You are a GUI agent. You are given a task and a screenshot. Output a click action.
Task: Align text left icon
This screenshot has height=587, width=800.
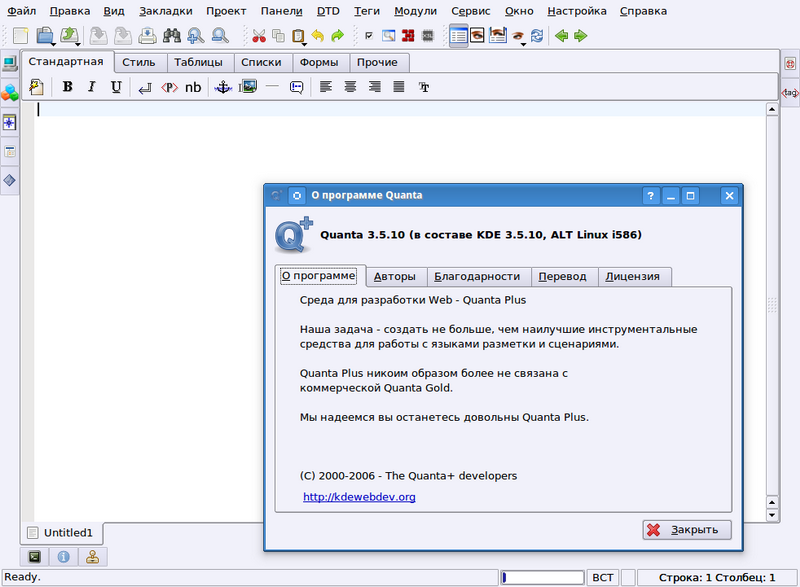[x=326, y=87]
